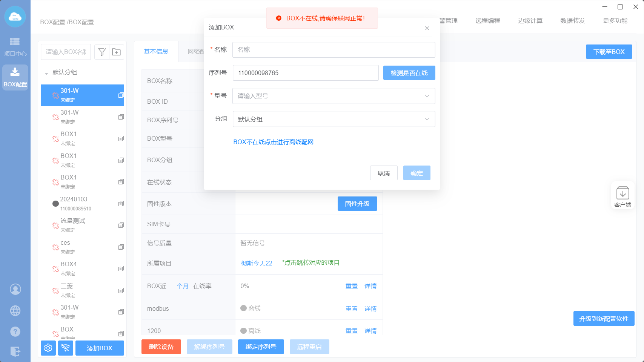Close the 添加BOX dialog

427,28
